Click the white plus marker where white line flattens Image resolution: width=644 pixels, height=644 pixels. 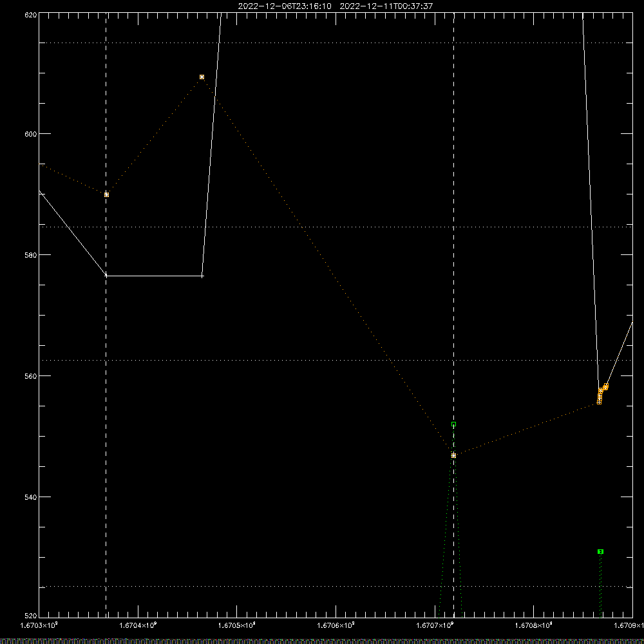click(x=106, y=276)
